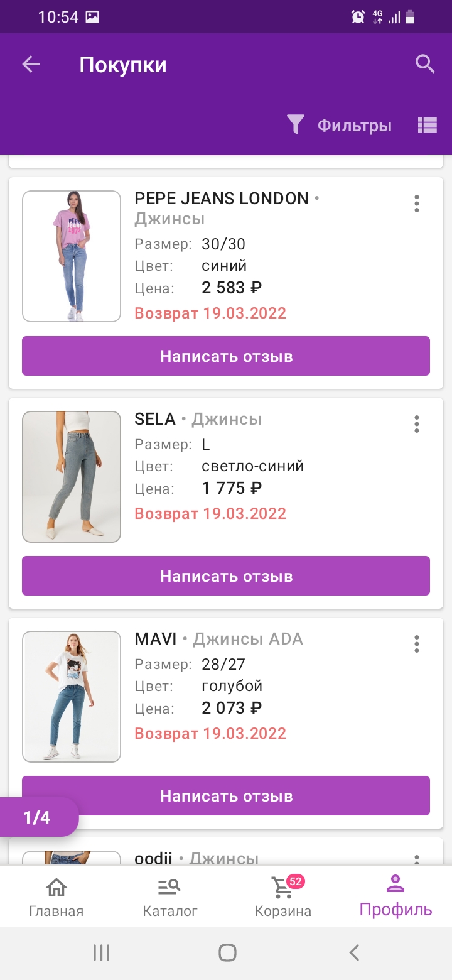
Task: Write review for PEPE JEANS LONDON jeans
Action: (226, 356)
